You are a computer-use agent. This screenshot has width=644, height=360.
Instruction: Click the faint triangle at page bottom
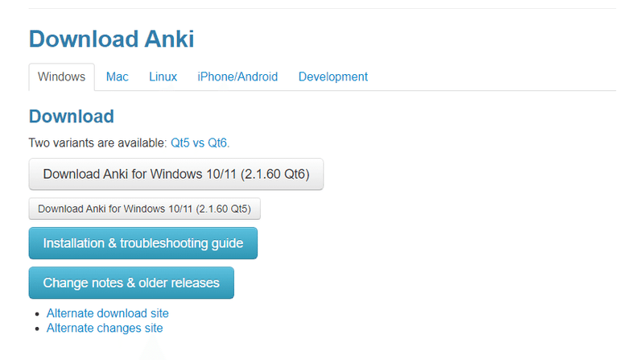pos(153,350)
